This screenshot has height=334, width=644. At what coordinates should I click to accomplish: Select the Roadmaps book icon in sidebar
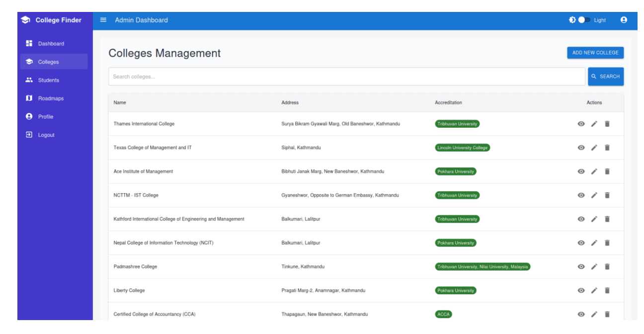click(x=29, y=98)
